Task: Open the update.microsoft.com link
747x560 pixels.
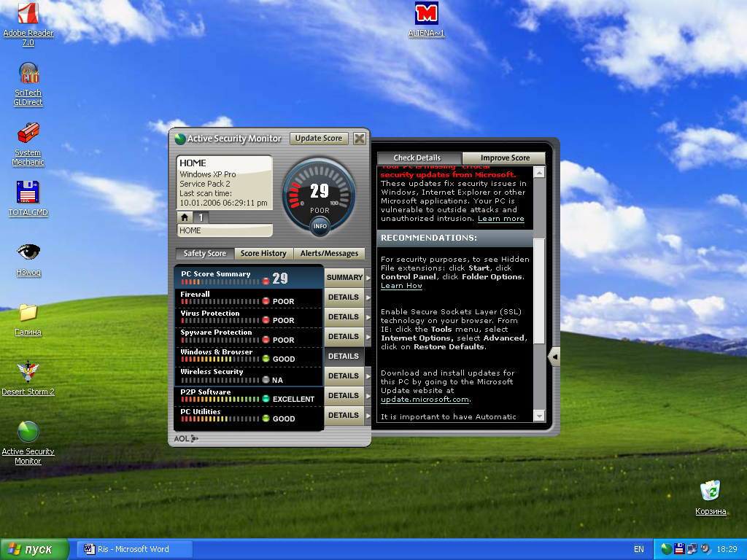Action: [425, 400]
